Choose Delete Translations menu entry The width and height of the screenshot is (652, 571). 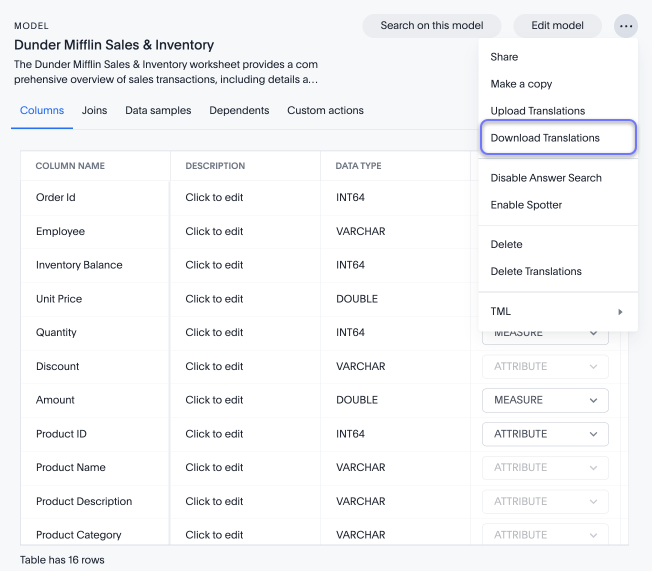[x=536, y=272]
